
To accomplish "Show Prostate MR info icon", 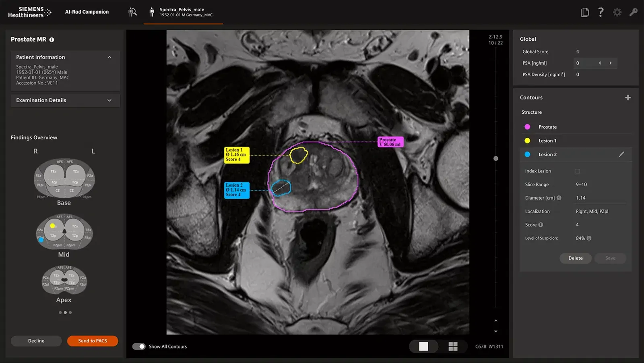I will [x=52, y=39].
